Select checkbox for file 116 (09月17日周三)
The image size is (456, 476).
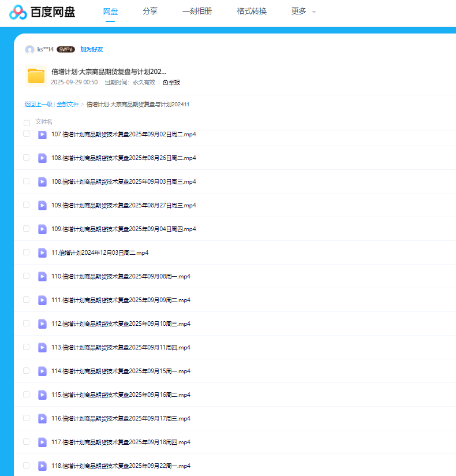[26, 418]
